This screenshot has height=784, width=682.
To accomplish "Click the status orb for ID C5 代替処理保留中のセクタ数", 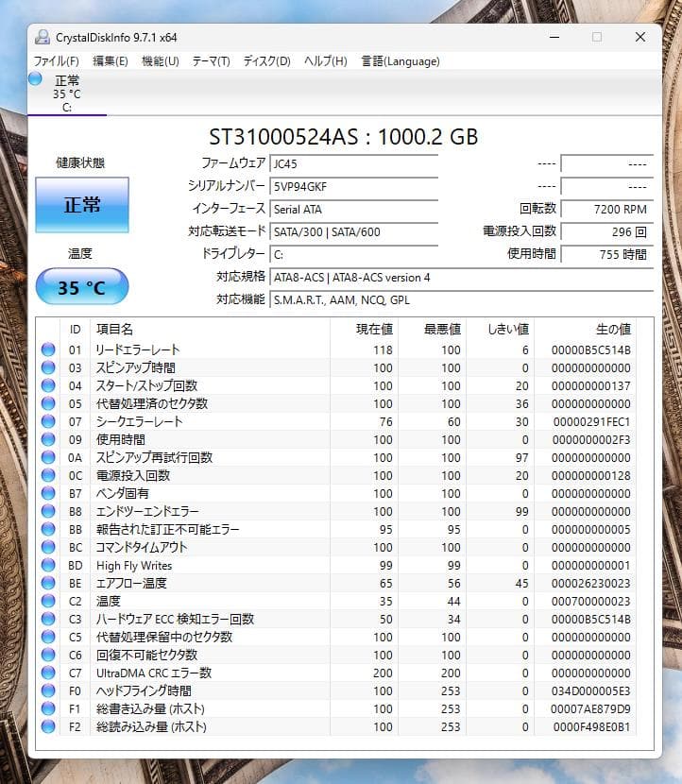I will (x=48, y=637).
